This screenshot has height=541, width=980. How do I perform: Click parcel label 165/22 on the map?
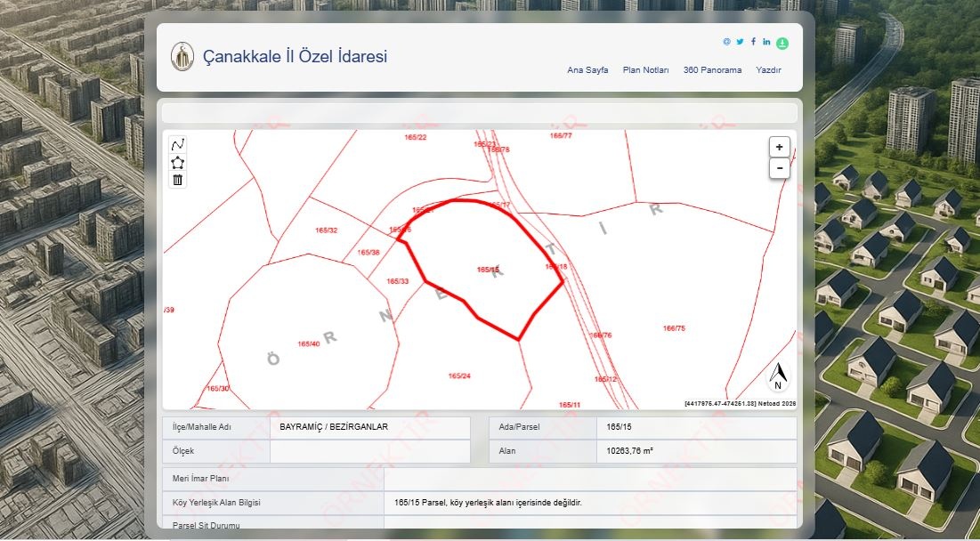coord(416,137)
